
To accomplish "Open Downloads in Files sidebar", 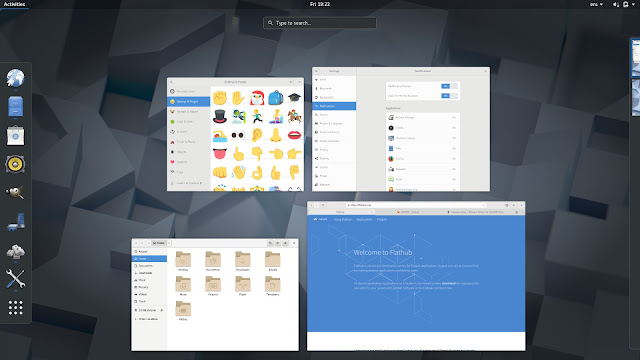I will 149,273.
